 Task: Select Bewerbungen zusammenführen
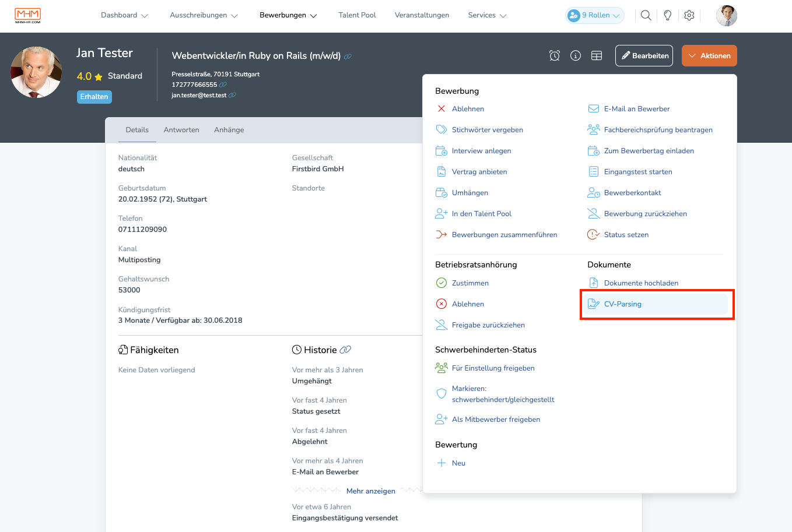click(496, 235)
